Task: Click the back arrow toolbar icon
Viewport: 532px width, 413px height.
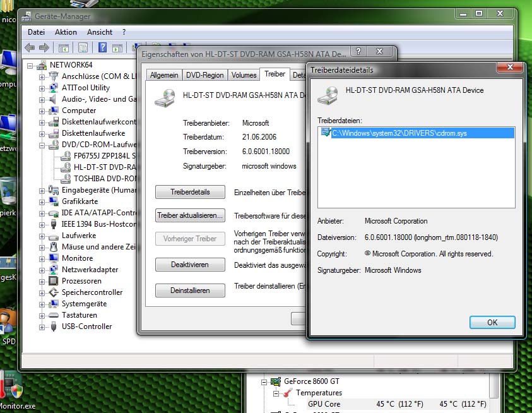Action: 30,47
